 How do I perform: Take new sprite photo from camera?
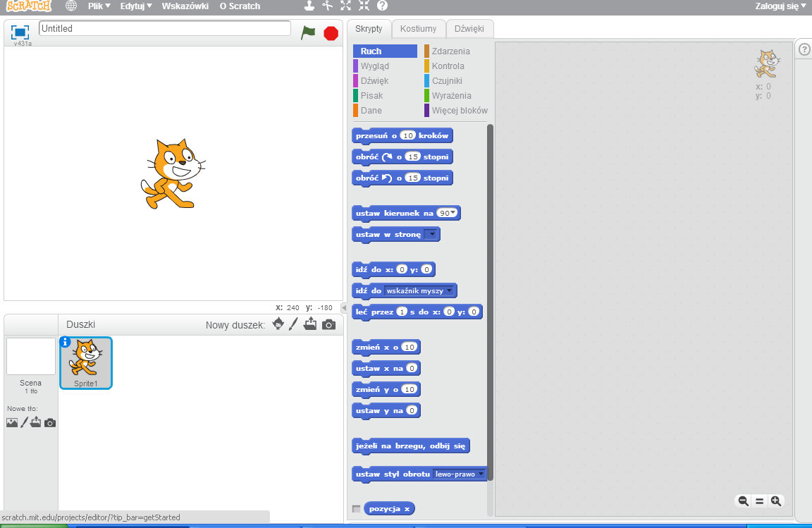point(329,324)
